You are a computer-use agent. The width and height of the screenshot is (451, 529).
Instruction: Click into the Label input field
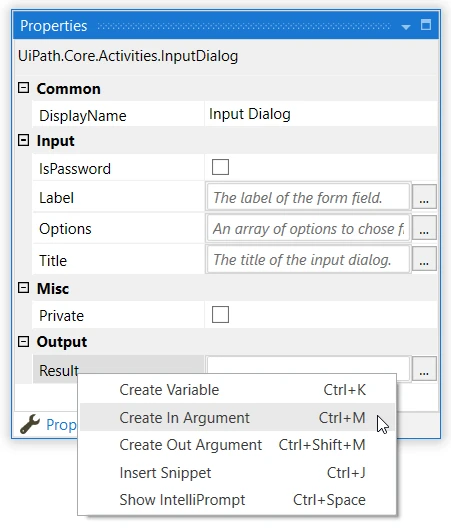pyautogui.click(x=308, y=197)
